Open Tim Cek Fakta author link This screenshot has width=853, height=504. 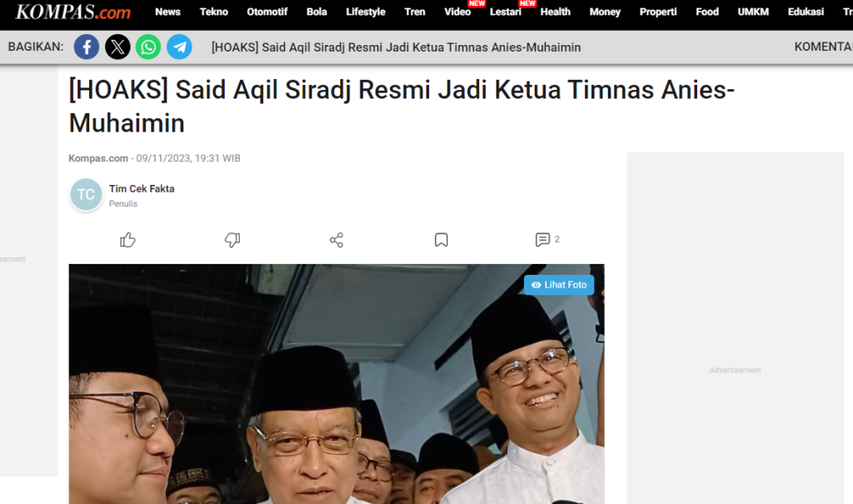[142, 189]
